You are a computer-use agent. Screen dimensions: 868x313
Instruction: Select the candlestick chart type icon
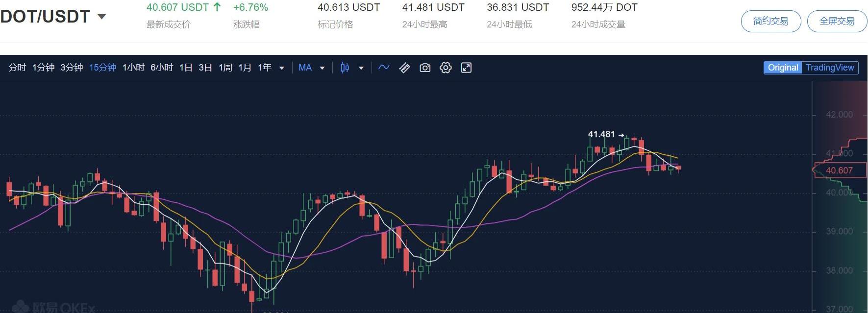click(345, 68)
